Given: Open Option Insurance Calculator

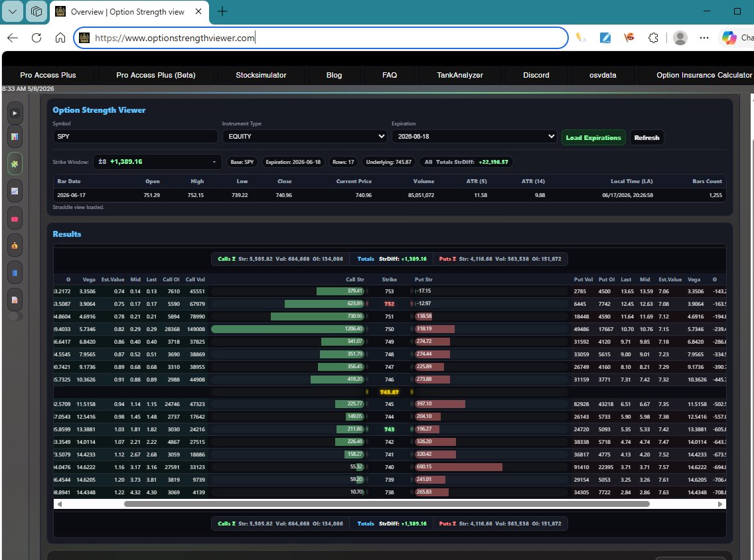Looking at the screenshot, I should click(704, 75).
